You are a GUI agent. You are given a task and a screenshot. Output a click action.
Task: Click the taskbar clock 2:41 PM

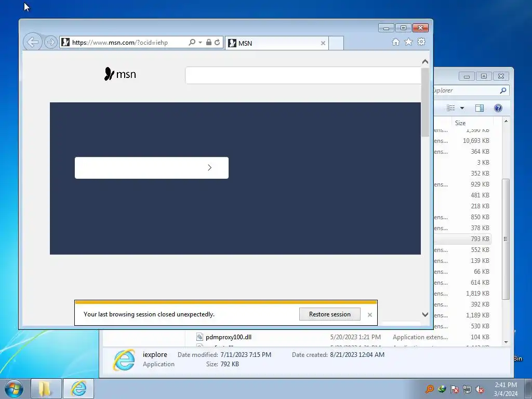506,389
